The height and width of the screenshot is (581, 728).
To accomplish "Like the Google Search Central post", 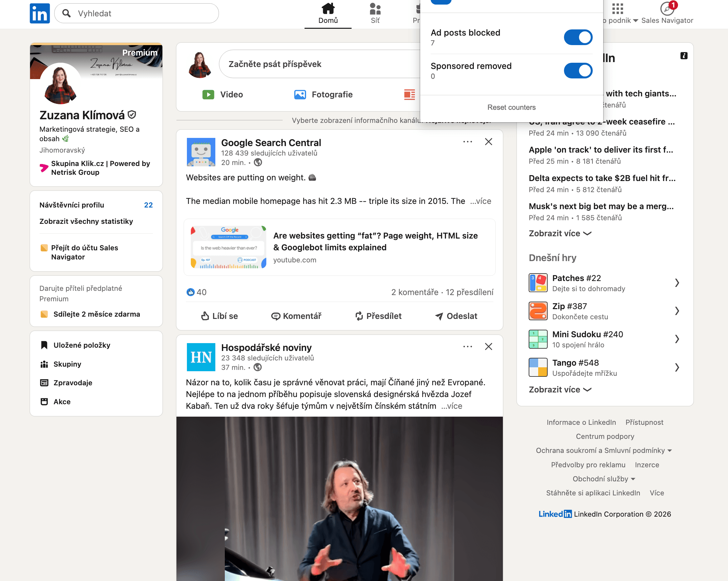I will click(x=220, y=316).
